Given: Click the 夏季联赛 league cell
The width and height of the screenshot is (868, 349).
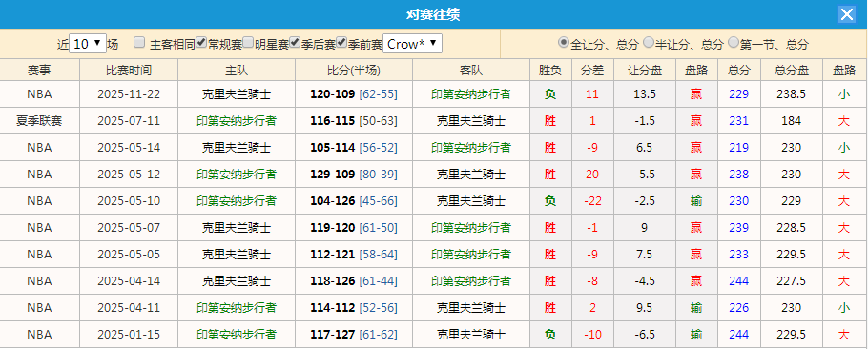Looking at the screenshot, I should point(39,120).
